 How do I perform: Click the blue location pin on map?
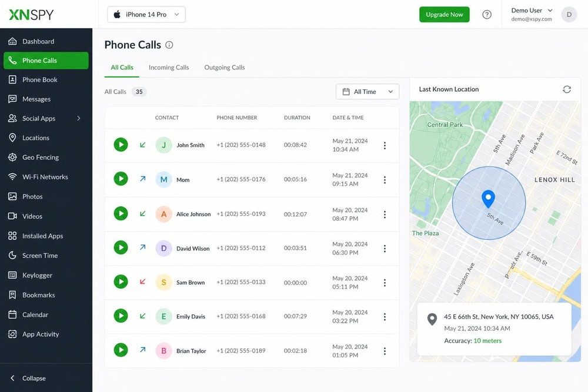[488, 199]
